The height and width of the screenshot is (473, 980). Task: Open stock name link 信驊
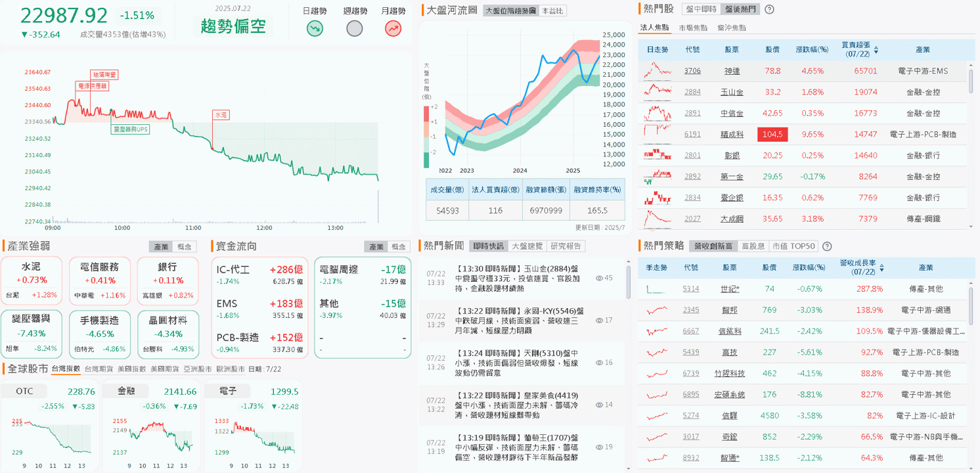730,415
